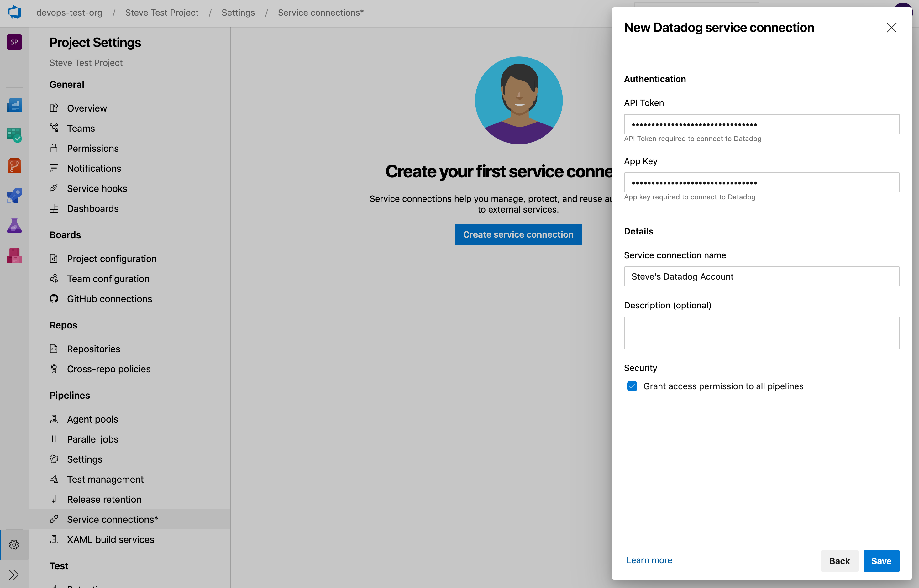Open Repos from the left sidebar

(x=14, y=165)
